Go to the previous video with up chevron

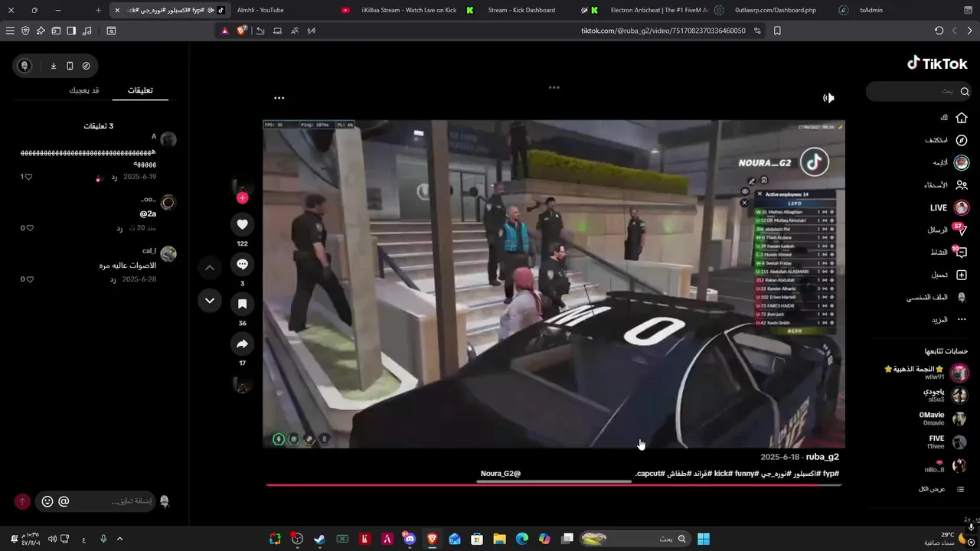210,268
